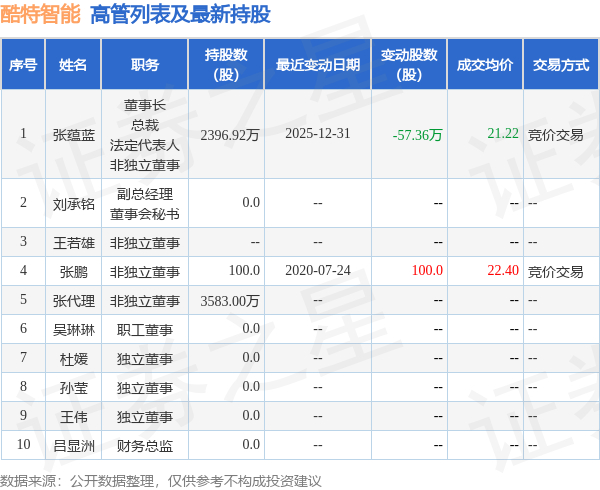Click 竞价交易 in 张鹏's row
This screenshot has height=490, width=600.
point(556,272)
